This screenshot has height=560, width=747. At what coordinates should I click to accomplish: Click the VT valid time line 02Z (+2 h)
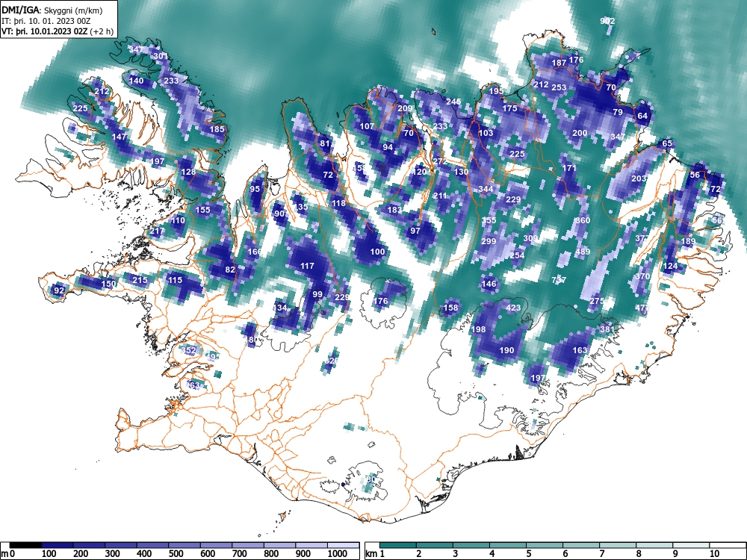58,31
